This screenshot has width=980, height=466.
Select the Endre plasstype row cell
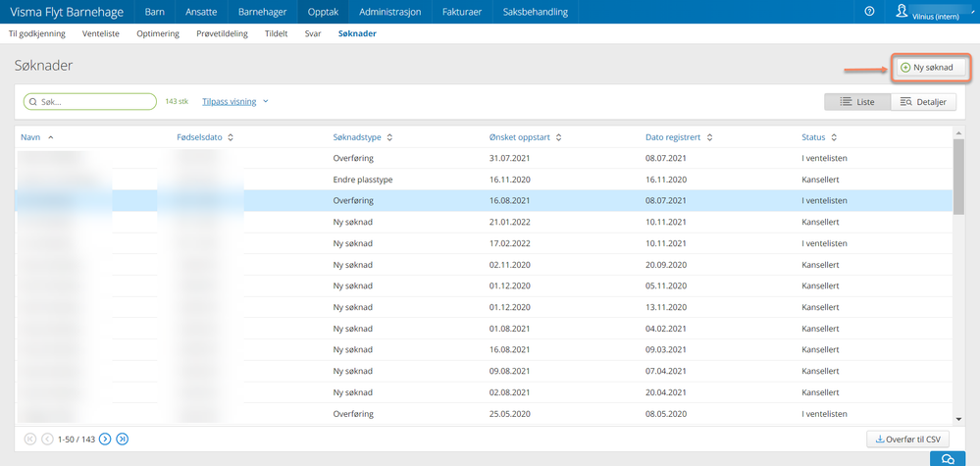(x=363, y=180)
